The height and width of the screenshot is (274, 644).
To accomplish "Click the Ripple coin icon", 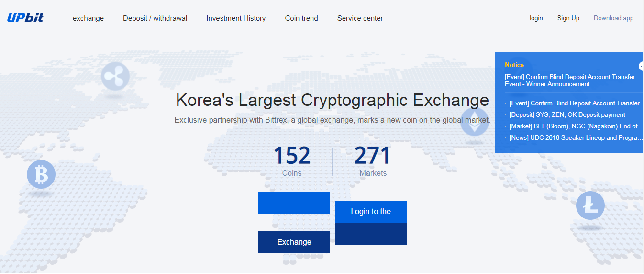I will click(x=115, y=76).
